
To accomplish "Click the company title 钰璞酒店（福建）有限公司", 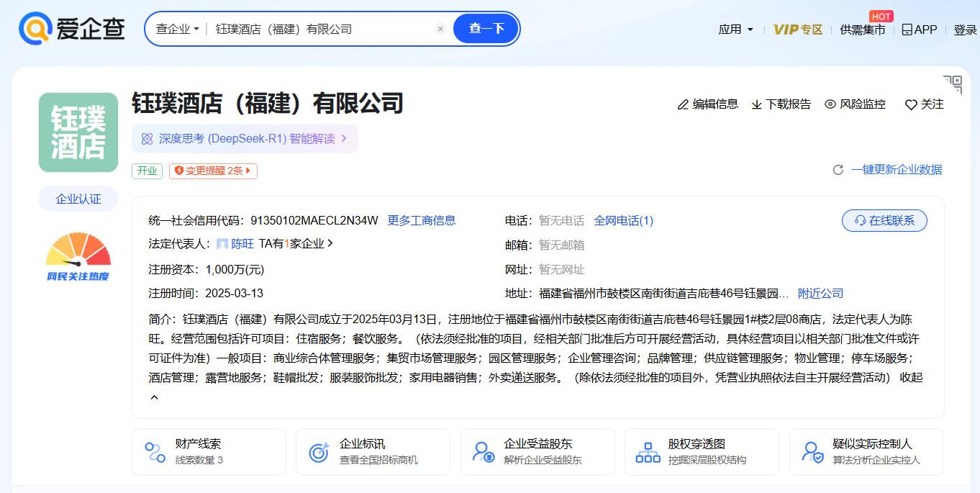I will [268, 104].
